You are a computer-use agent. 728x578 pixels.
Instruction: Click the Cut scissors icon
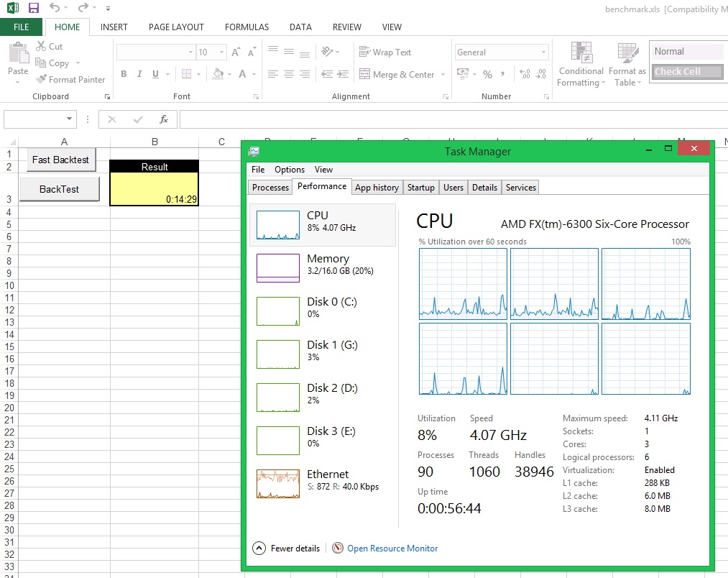coord(41,46)
